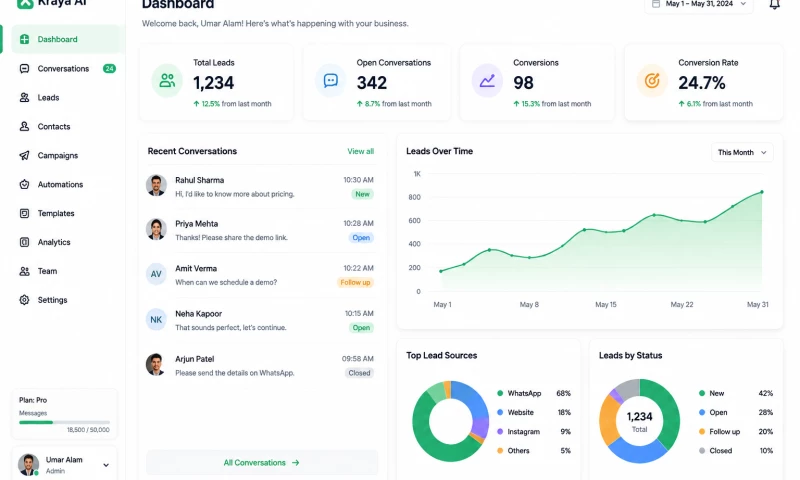Open Neha Kapoor's conversation
800x480 pixels.
(x=260, y=320)
